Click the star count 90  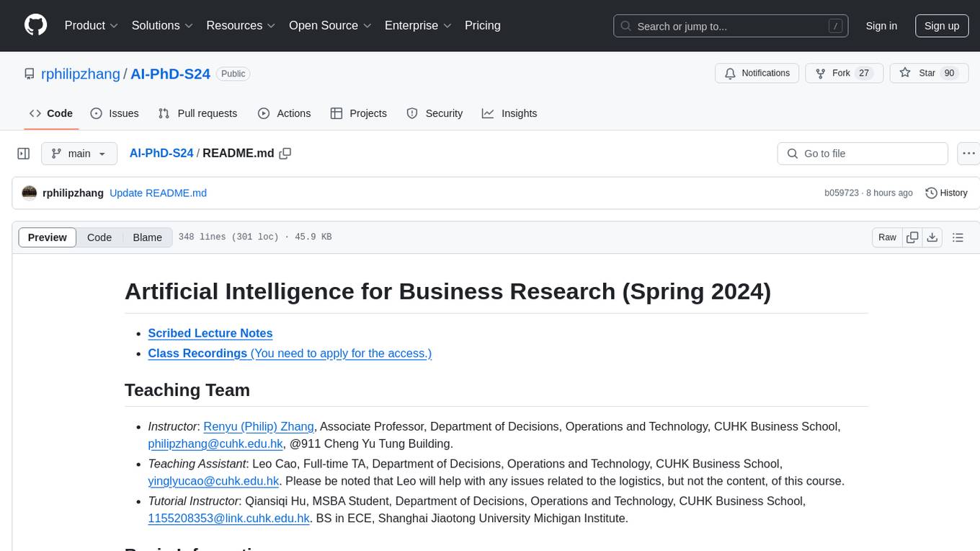click(950, 74)
